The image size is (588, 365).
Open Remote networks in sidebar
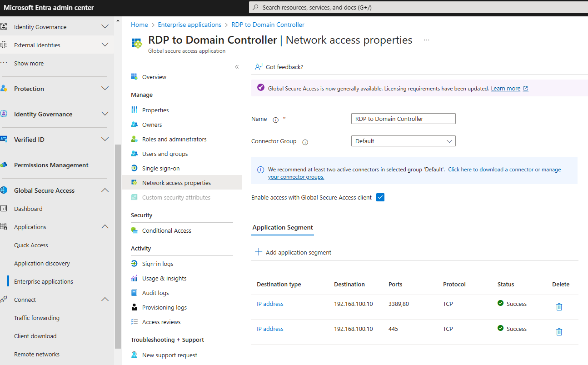[37, 354]
